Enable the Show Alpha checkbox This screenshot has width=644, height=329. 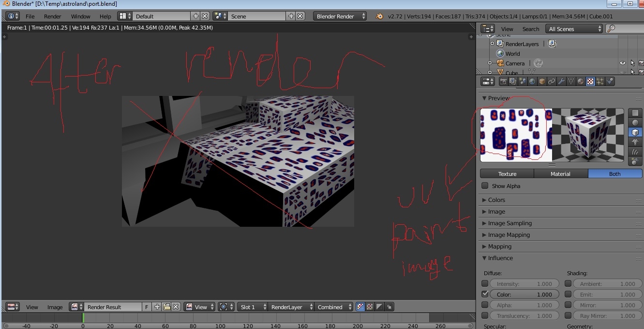pyautogui.click(x=485, y=186)
